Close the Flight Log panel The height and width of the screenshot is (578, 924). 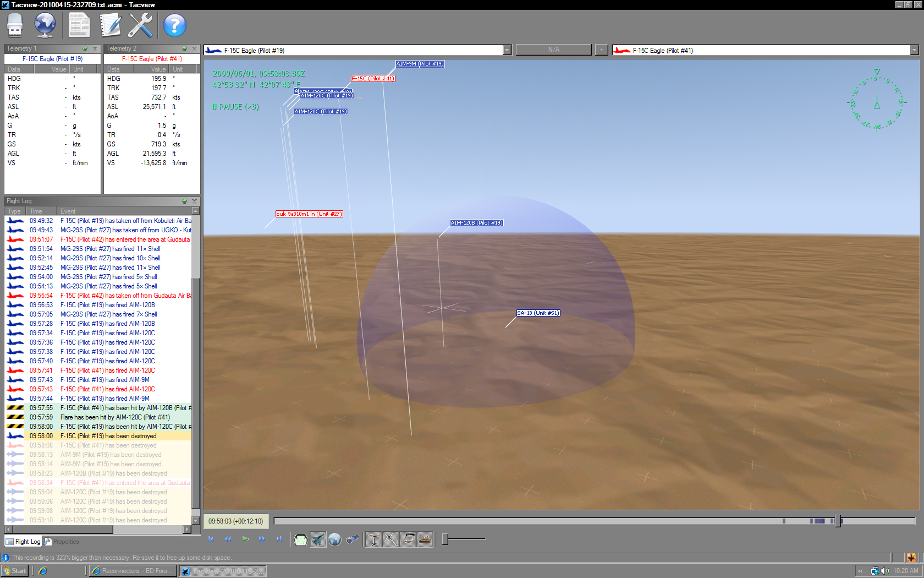194,201
